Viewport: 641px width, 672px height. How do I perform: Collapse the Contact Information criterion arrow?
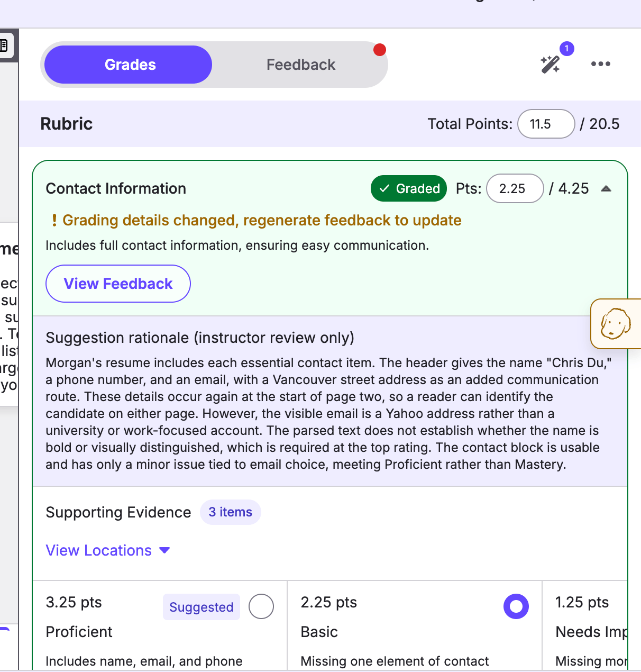coord(607,188)
